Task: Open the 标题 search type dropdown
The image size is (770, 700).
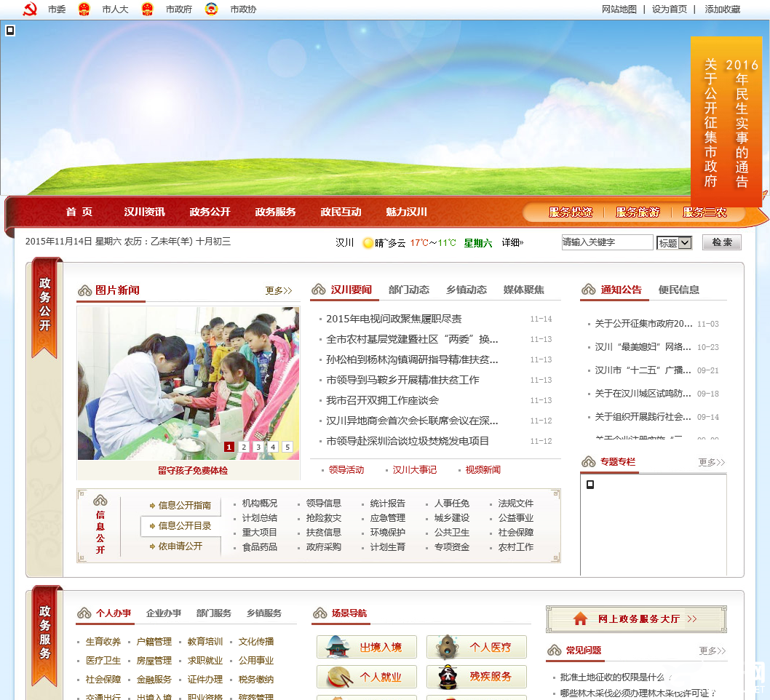Action: (674, 242)
